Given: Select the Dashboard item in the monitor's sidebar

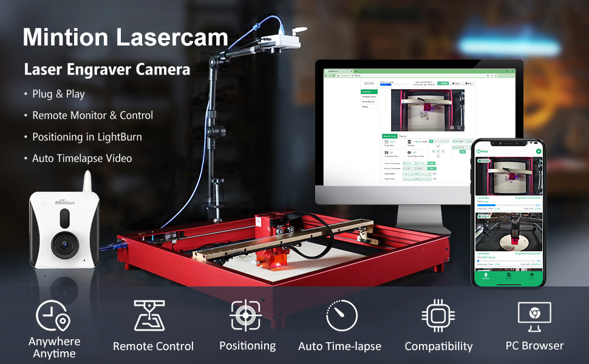Looking at the screenshot, I should point(369,92).
